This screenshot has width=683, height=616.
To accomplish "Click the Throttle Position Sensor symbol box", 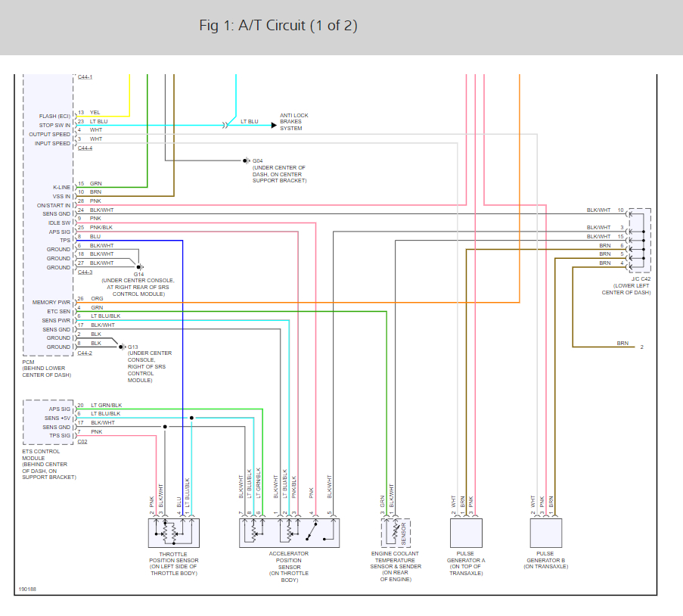I will (174, 533).
